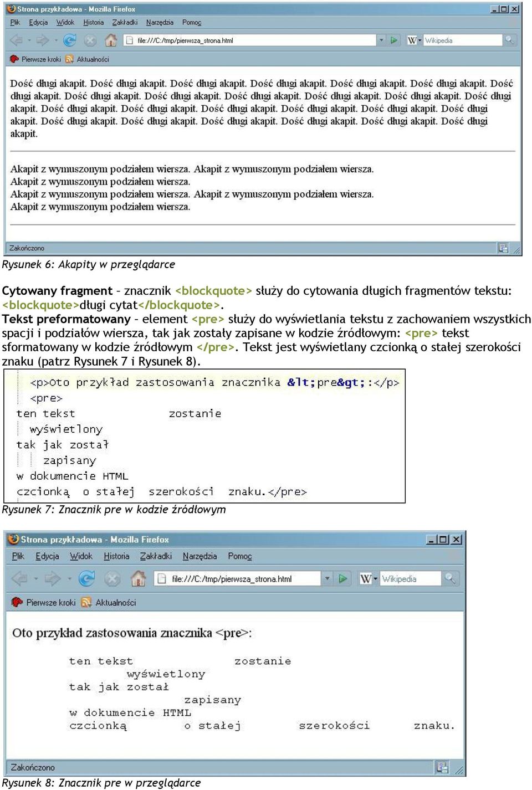Open Narzędzia menu in Rysunek 8 Firefox window
The height and width of the screenshot is (790, 532).
pos(199,556)
